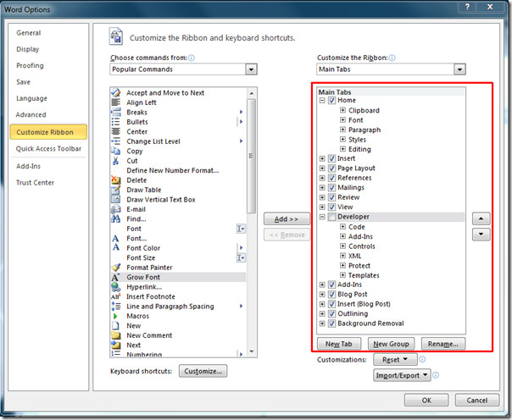Image resolution: width=512 pixels, height=420 pixels.
Task: Click the Next comment icon
Action: click(115, 345)
